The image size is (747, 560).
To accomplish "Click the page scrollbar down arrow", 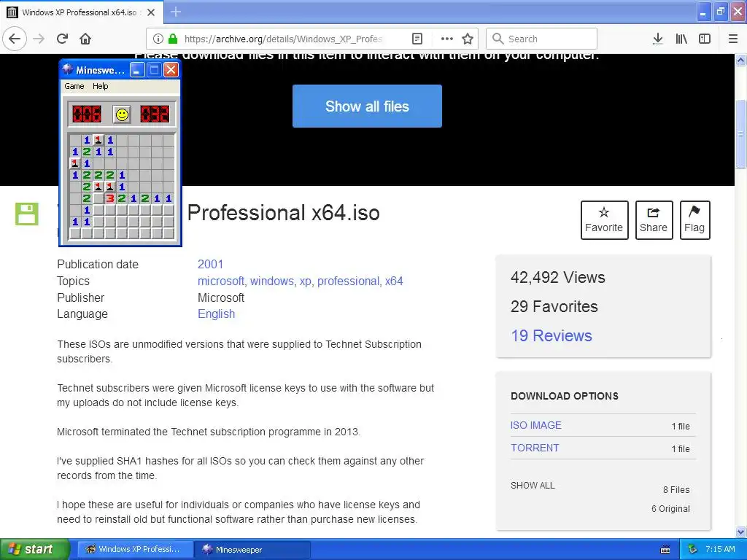I will click(740, 532).
